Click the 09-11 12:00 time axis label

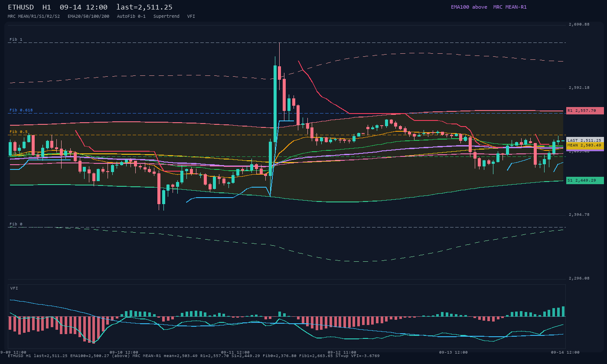(x=235, y=352)
